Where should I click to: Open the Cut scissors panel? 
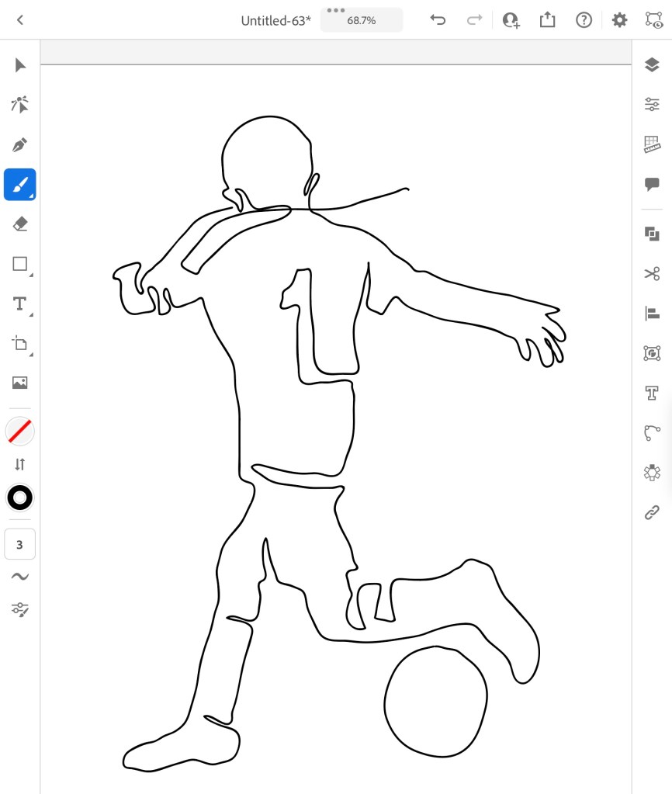coord(652,273)
